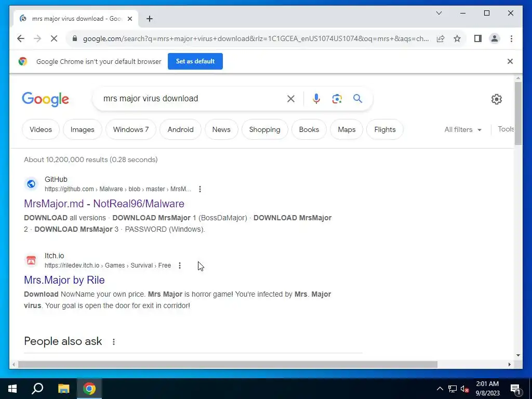Close the mrs major virus download tab
Image resolution: width=532 pixels, height=399 pixels.
coord(129,19)
